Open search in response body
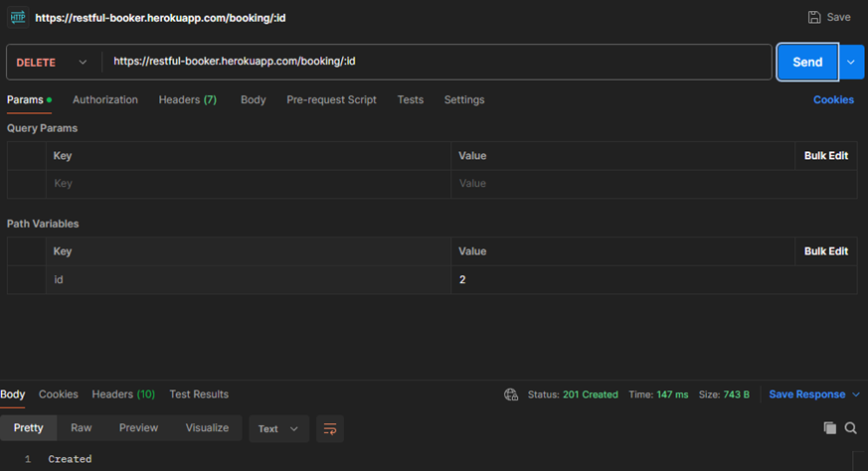Viewport: 868px width, 471px height. coord(851,428)
